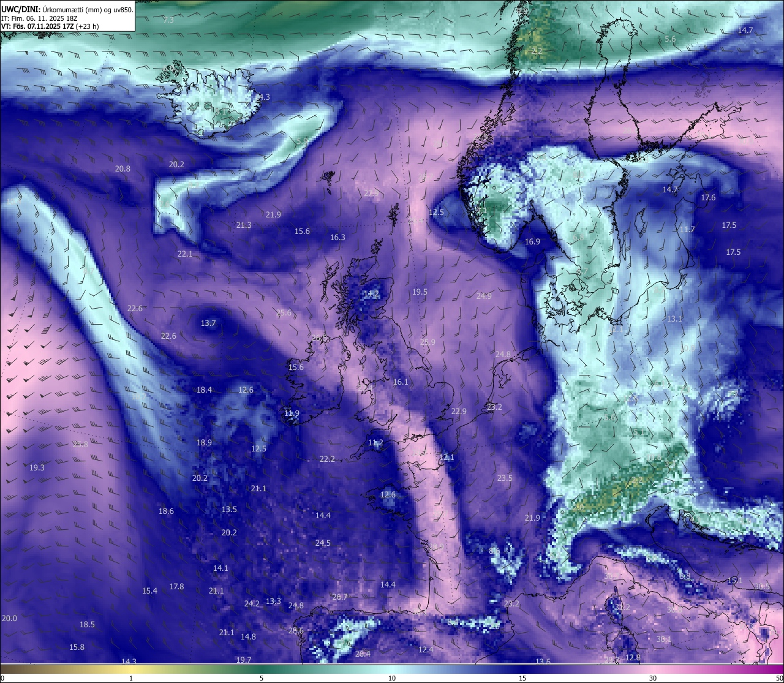Click the color scale label 1

tap(131, 678)
